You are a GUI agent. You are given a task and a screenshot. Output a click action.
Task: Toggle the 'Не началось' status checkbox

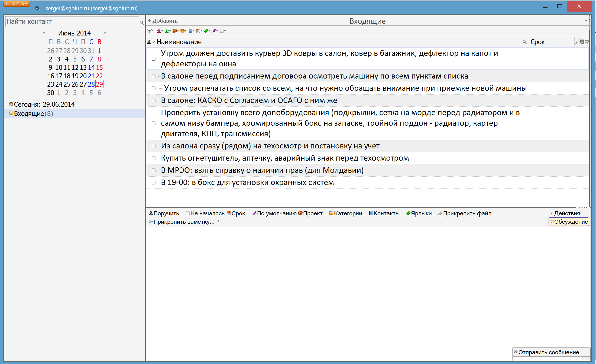tap(188, 213)
